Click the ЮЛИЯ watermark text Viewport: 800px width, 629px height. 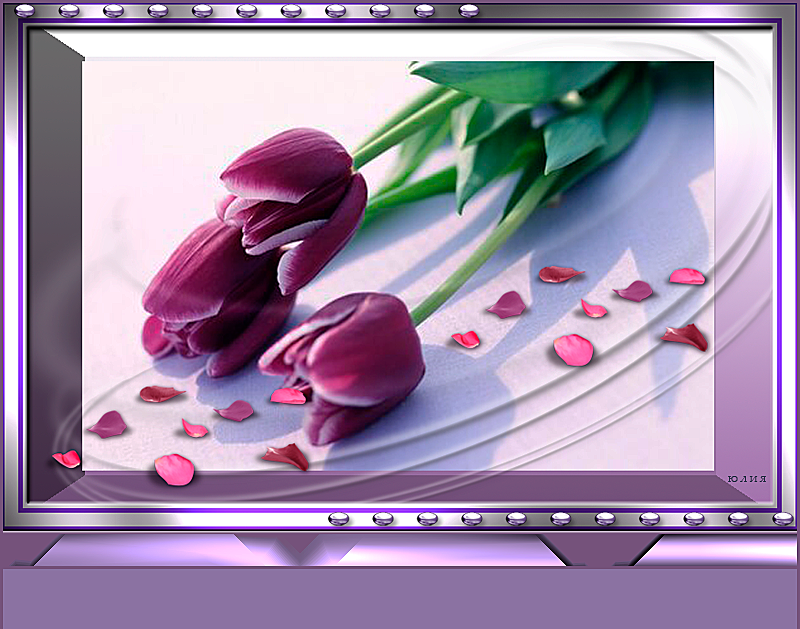pyautogui.click(x=748, y=479)
